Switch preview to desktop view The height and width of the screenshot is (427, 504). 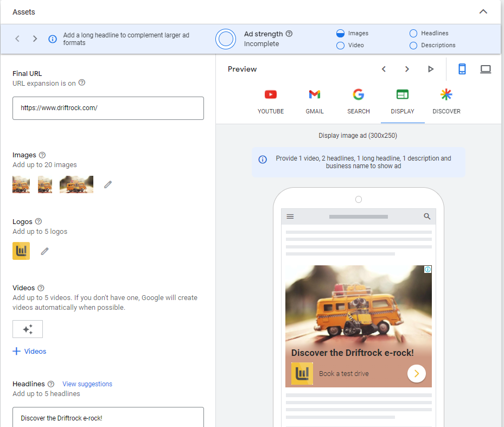(x=485, y=69)
